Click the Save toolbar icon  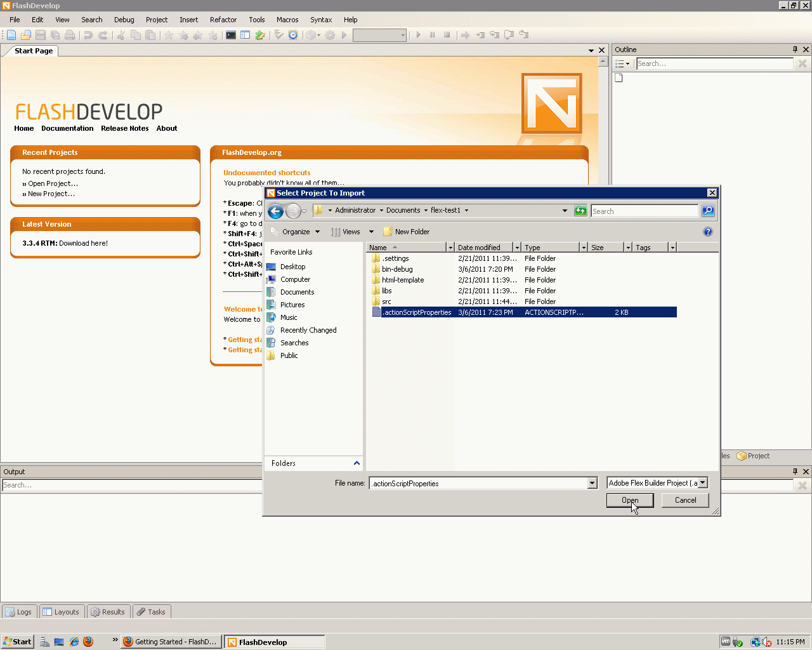click(41, 35)
